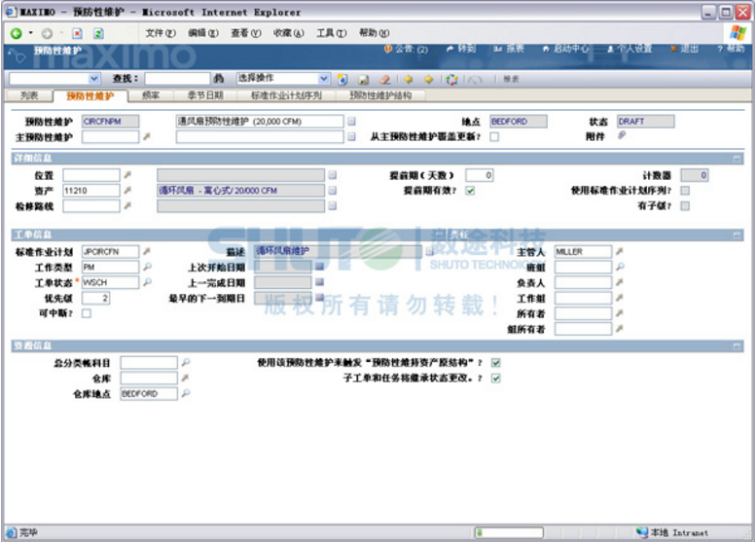Click the status bar progress indicator
This screenshot has width=756, height=542.
coord(509,532)
